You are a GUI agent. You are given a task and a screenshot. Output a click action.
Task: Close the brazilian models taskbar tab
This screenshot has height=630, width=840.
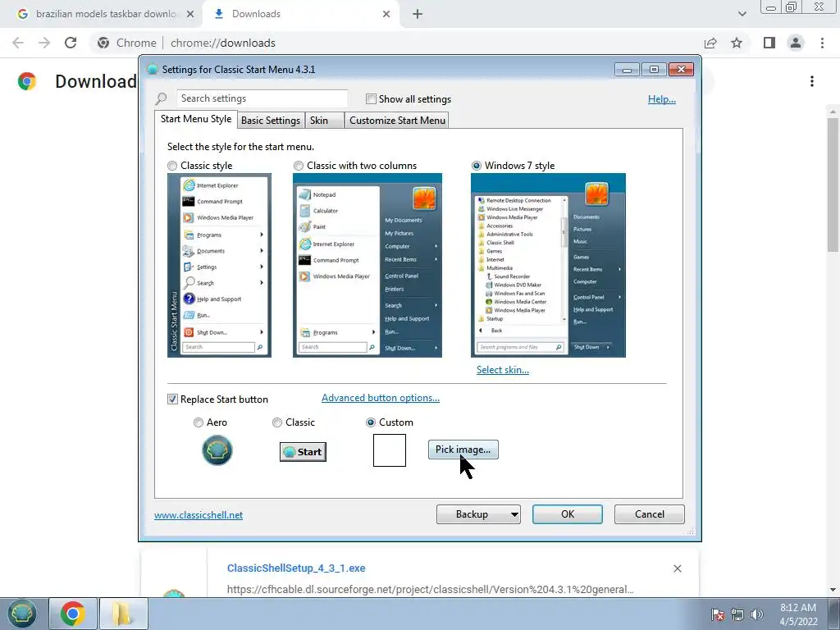tap(190, 14)
